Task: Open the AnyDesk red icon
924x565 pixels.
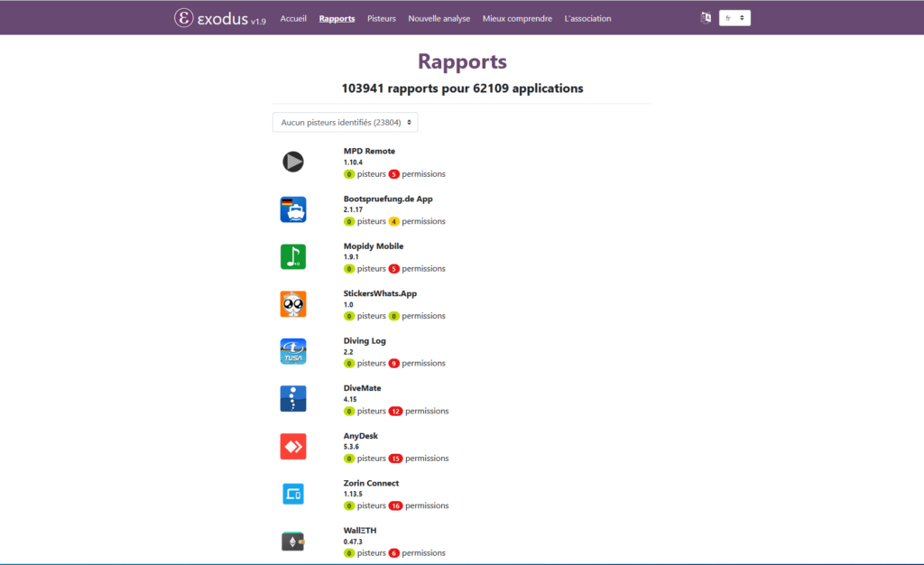Action: coord(293,446)
